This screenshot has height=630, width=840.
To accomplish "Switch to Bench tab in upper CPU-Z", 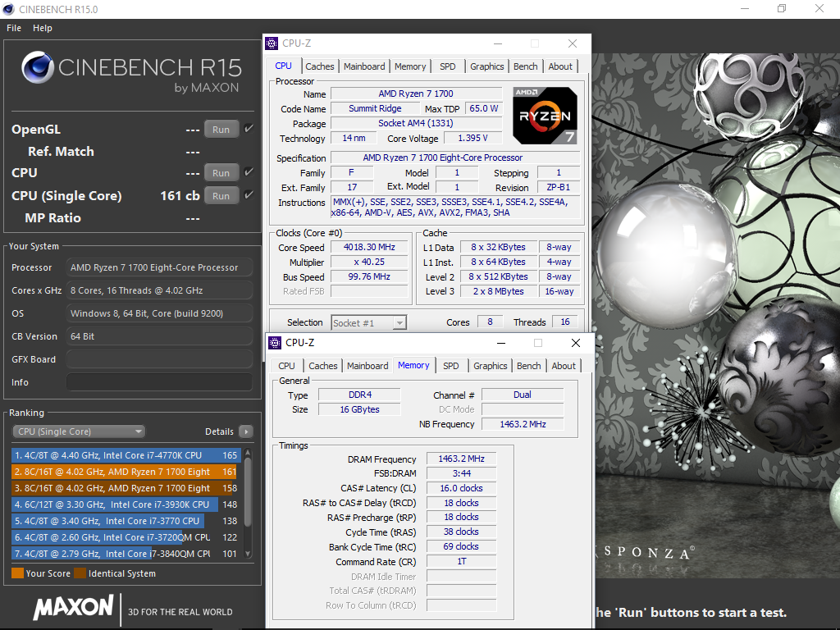I will (x=526, y=66).
